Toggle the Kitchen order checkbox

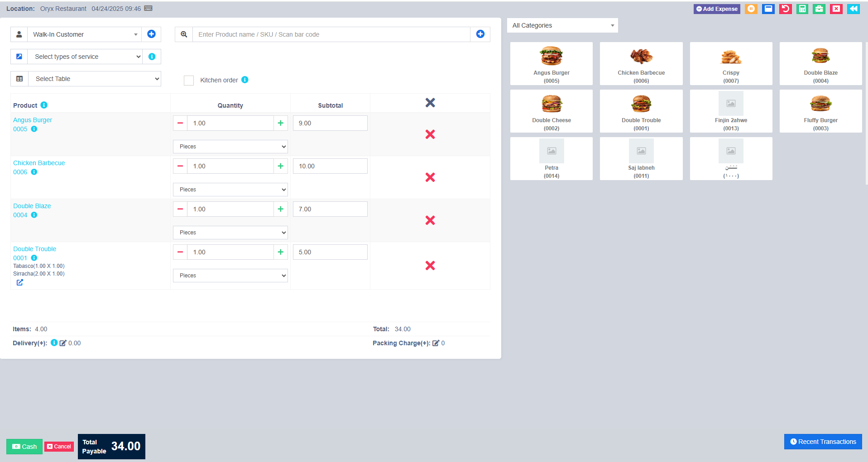coord(189,80)
